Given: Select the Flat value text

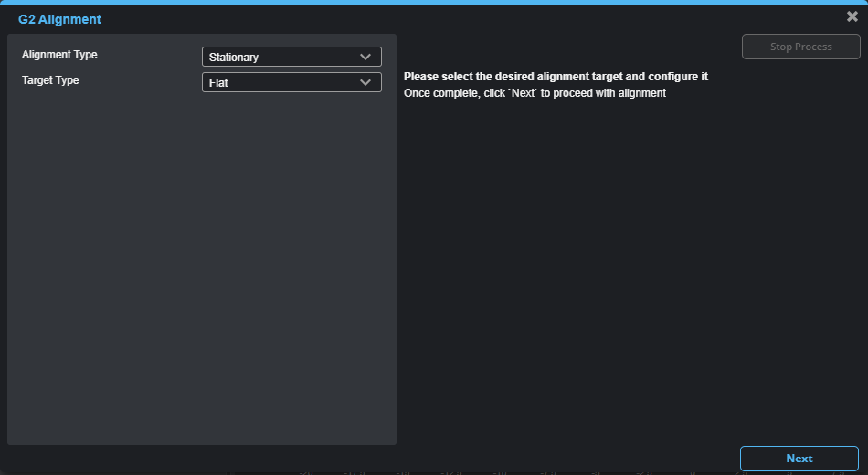Looking at the screenshot, I should [218, 83].
